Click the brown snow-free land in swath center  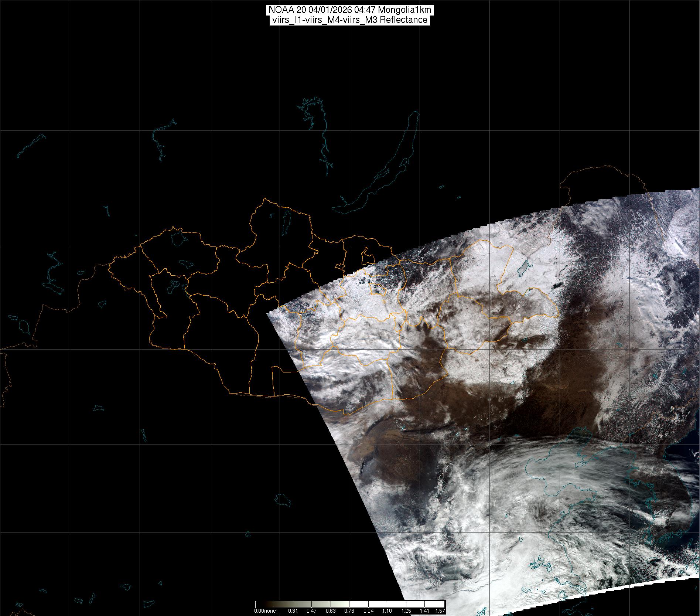click(480, 399)
